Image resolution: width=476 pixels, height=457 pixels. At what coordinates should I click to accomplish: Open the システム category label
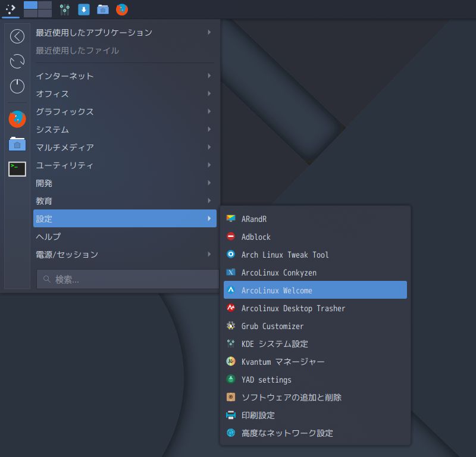click(52, 130)
